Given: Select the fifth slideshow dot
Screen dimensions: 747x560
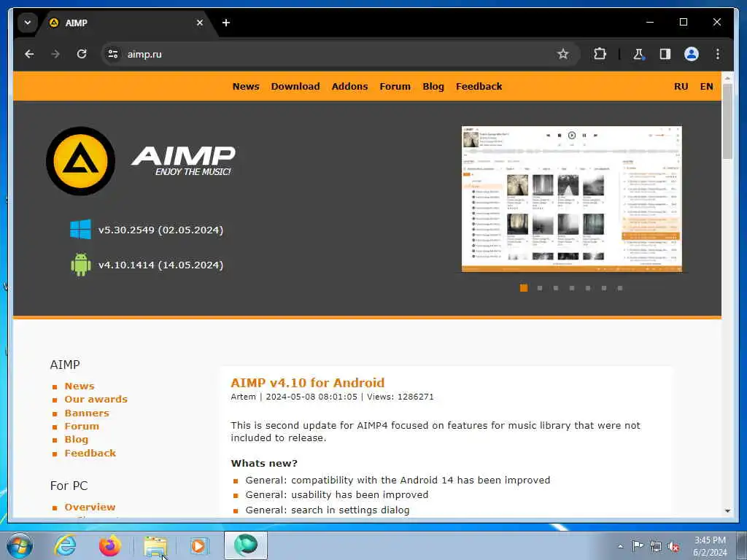Looking at the screenshot, I should [x=588, y=288].
